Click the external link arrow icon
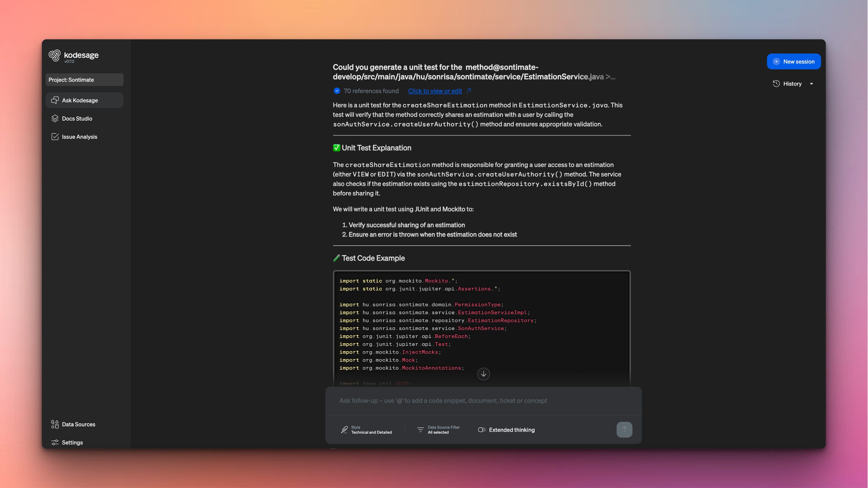 469,91
